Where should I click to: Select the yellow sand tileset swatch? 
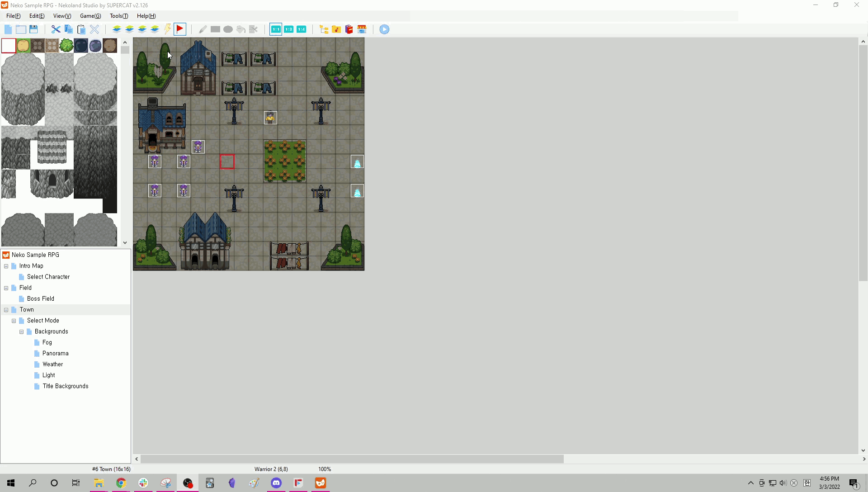[x=23, y=46]
